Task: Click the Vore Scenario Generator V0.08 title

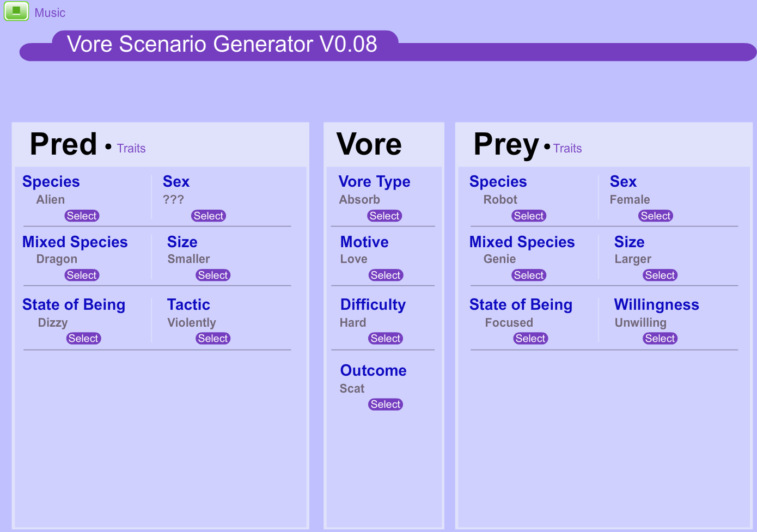Action: click(222, 44)
